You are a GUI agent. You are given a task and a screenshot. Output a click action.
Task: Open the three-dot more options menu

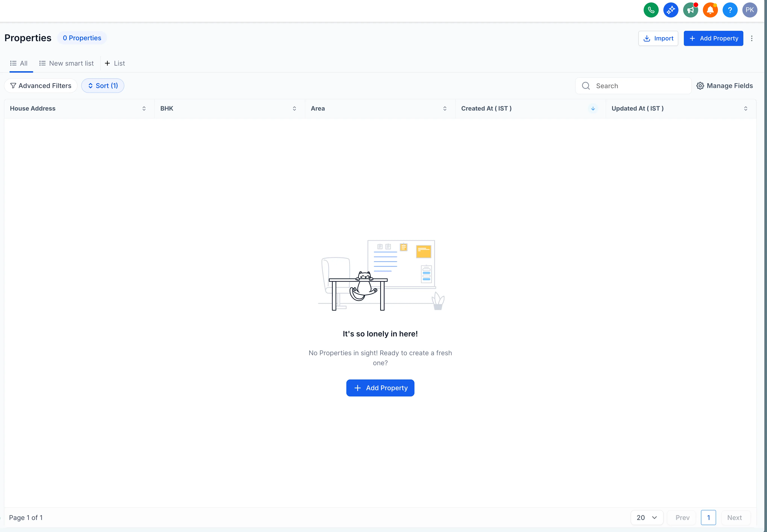click(x=751, y=38)
